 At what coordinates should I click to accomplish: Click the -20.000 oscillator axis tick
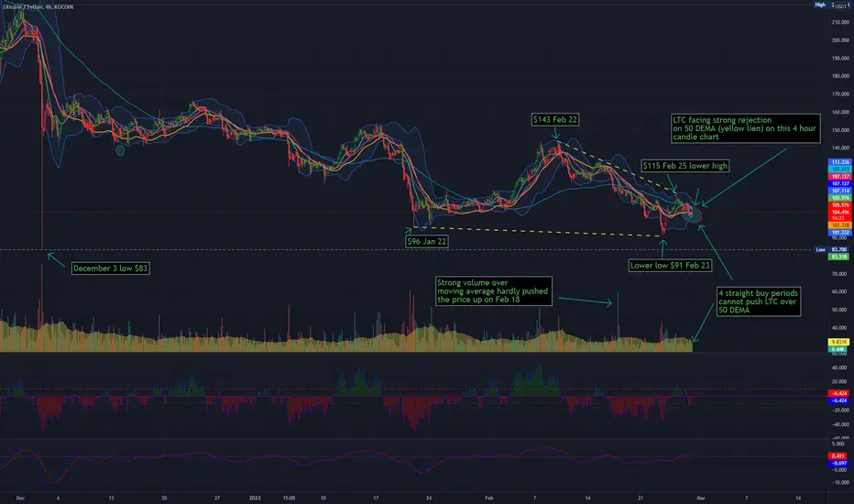click(839, 411)
